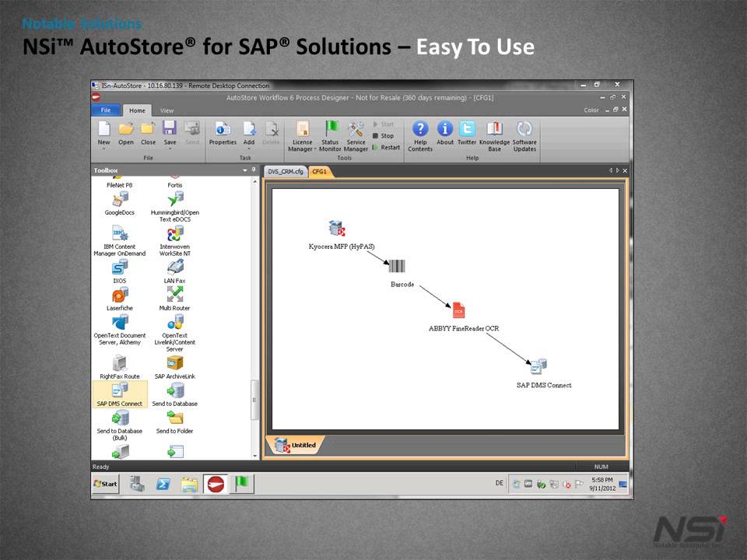
Task: Stop the service with Stop button
Action: tap(383, 135)
